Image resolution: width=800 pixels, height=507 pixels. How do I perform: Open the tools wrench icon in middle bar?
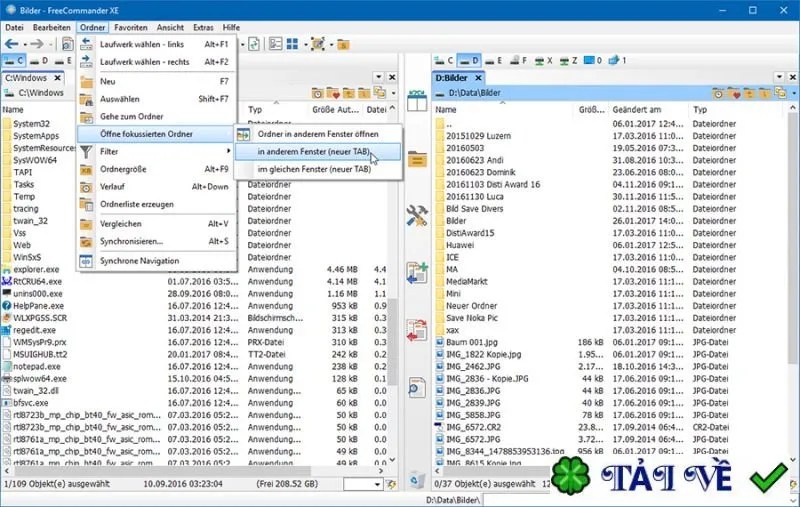417,215
